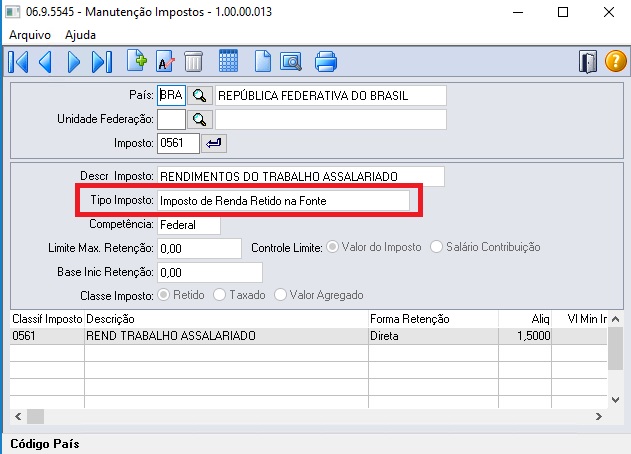Click the Tipo Imposto field
This screenshot has height=454, width=631.
[283, 200]
